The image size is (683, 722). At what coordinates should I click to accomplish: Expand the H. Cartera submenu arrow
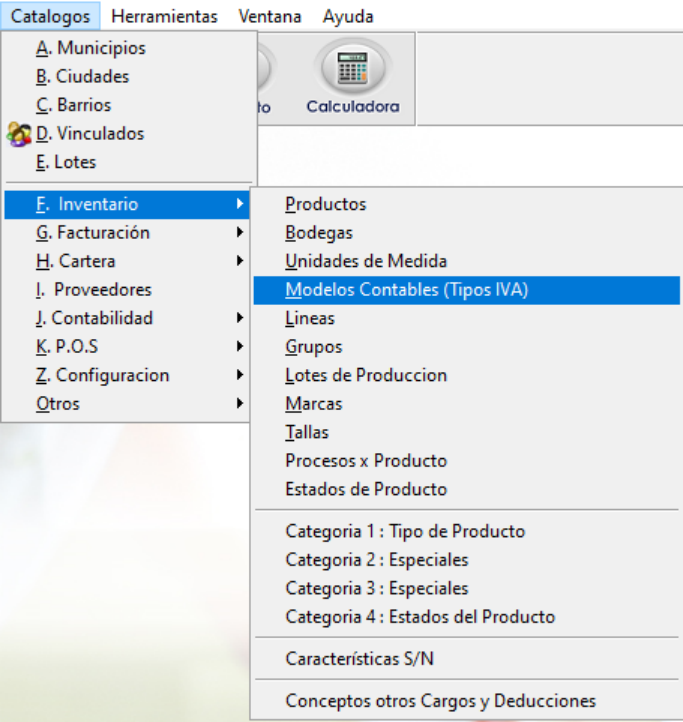239,261
